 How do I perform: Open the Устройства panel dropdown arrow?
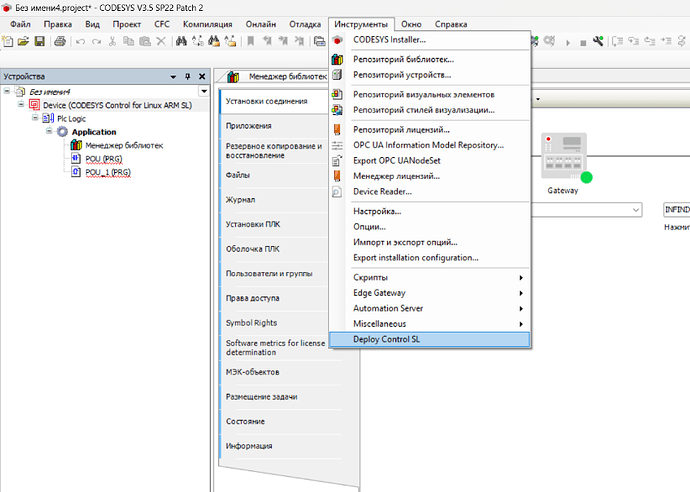(x=173, y=77)
